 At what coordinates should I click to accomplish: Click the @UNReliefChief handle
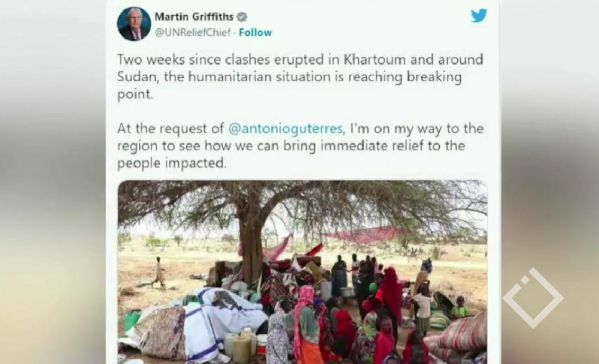193,32
